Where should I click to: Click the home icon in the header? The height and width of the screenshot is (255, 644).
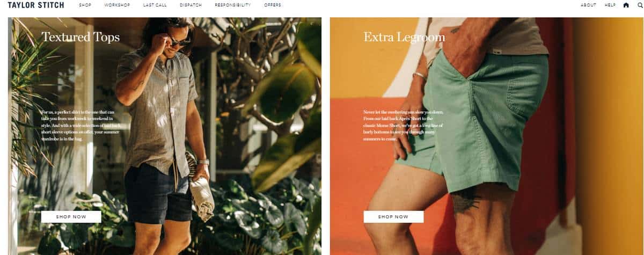[626, 5]
